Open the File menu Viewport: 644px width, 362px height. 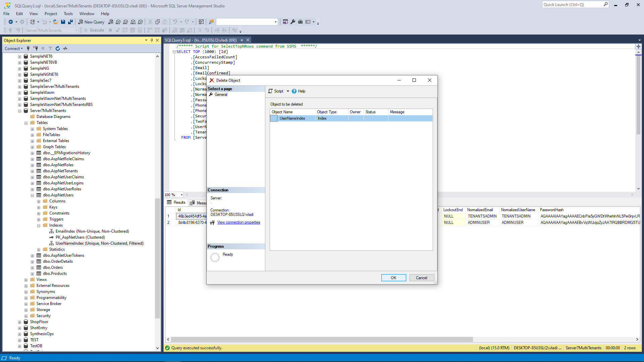click(6, 14)
